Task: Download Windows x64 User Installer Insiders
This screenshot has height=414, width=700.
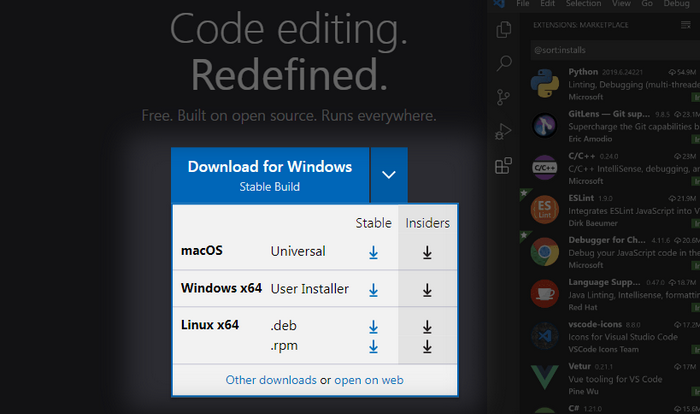Action: [x=427, y=290]
